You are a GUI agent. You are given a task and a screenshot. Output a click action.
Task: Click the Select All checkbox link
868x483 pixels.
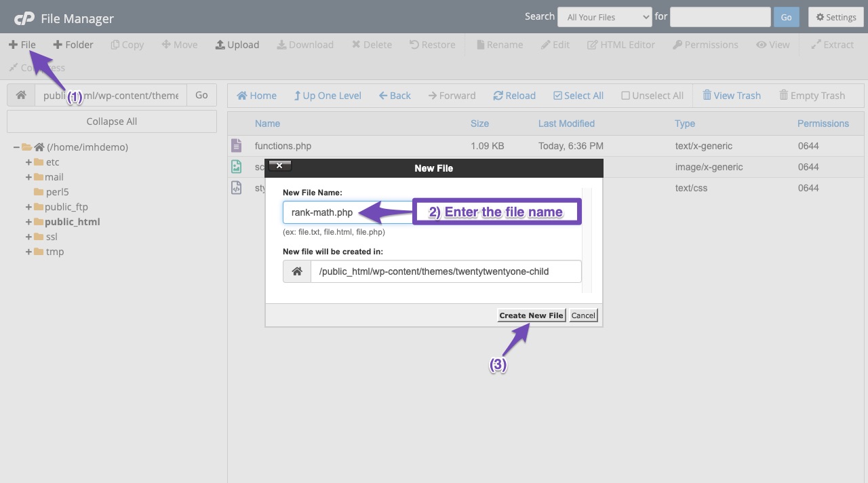(x=578, y=96)
